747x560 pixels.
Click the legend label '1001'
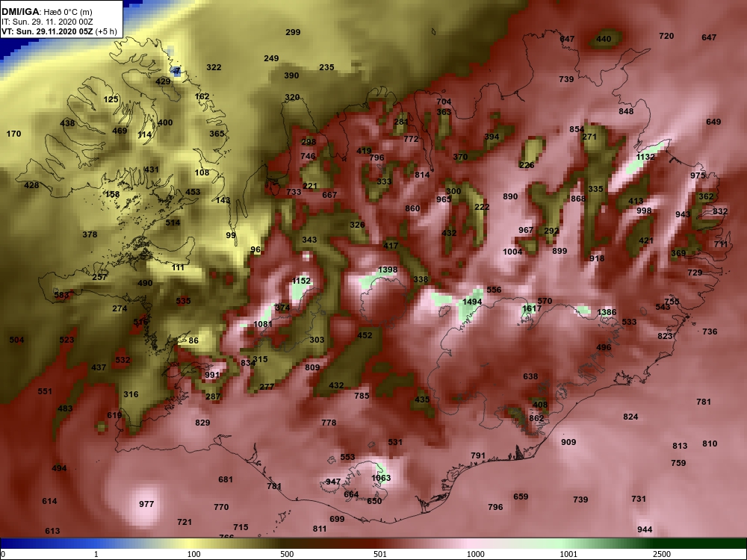pyautogui.click(x=568, y=554)
